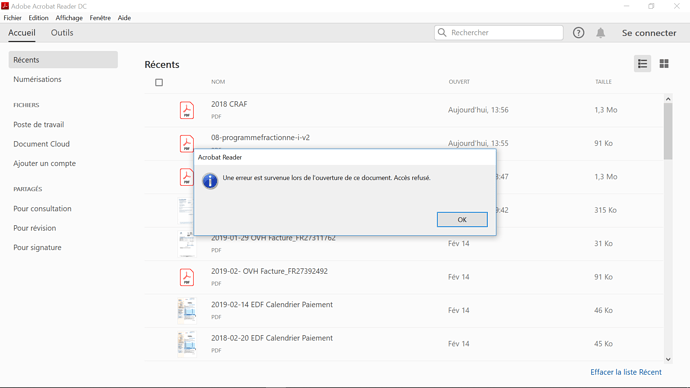Click Ajouter un compte
The image size is (690, 388).
click(x=44, y=163)
